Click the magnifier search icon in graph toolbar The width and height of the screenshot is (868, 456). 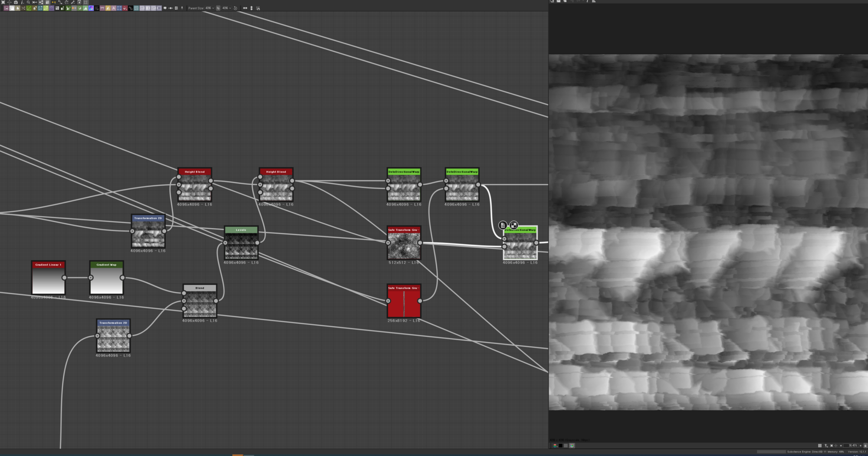(28, 2)
